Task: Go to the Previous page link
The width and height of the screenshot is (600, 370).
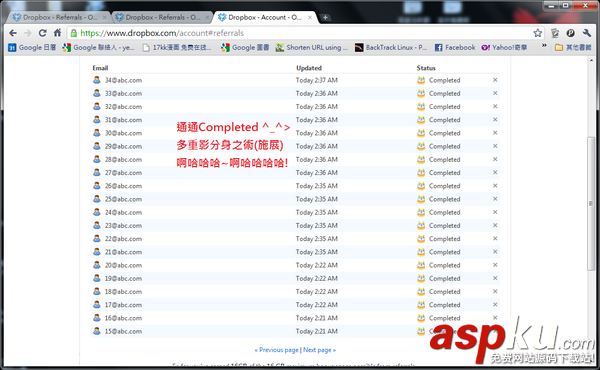Action: pyautogui.click(x=276, y=350)
